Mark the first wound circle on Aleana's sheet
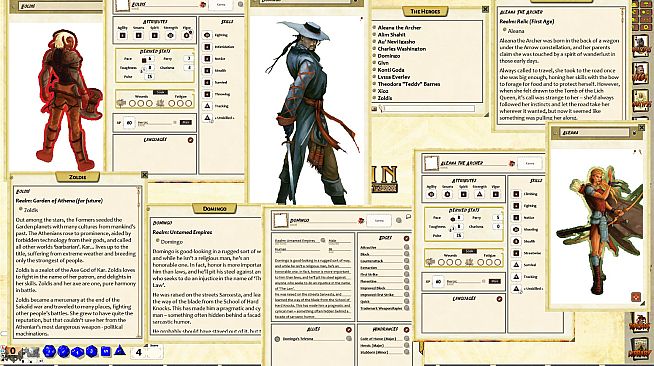The image size is (654, 366). tap(441, 262)
